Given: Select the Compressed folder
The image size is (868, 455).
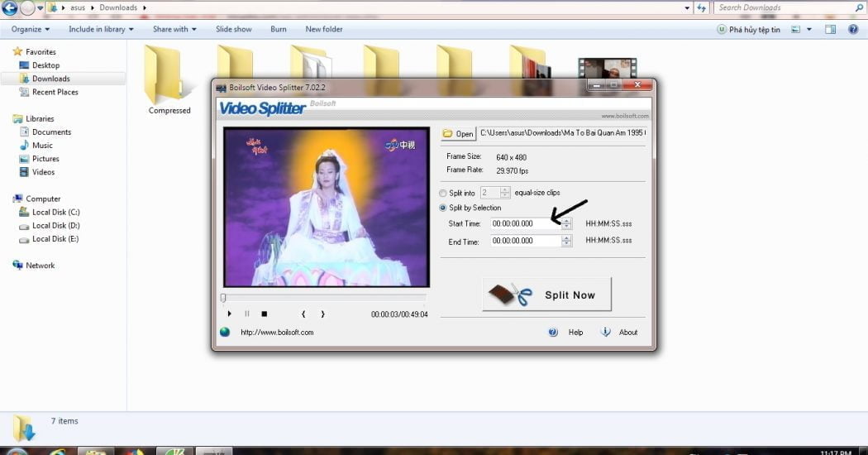Looking at the screenshot, I should (x=169, y=81).
